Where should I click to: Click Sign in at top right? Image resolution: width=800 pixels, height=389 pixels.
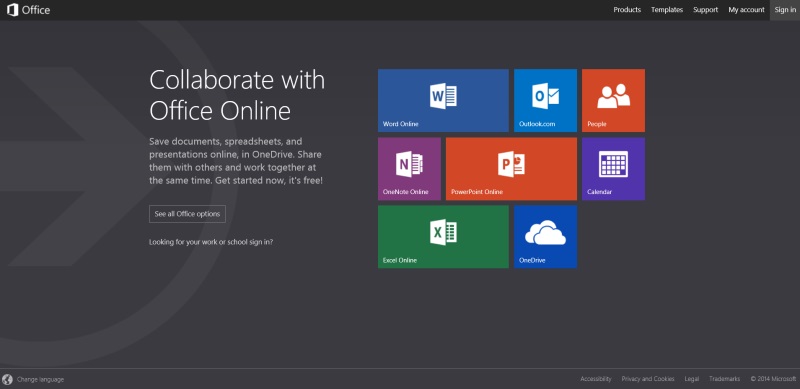[x=785, y=10]
